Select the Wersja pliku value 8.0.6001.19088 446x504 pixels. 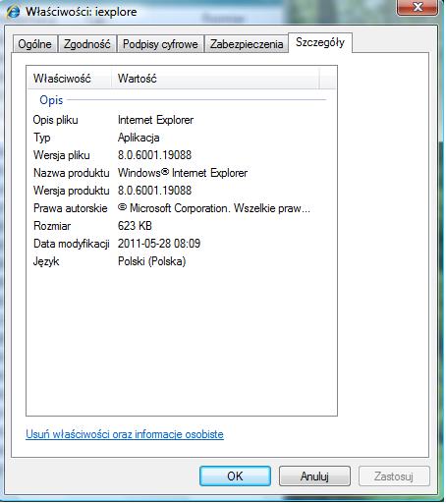coord(154,155)
